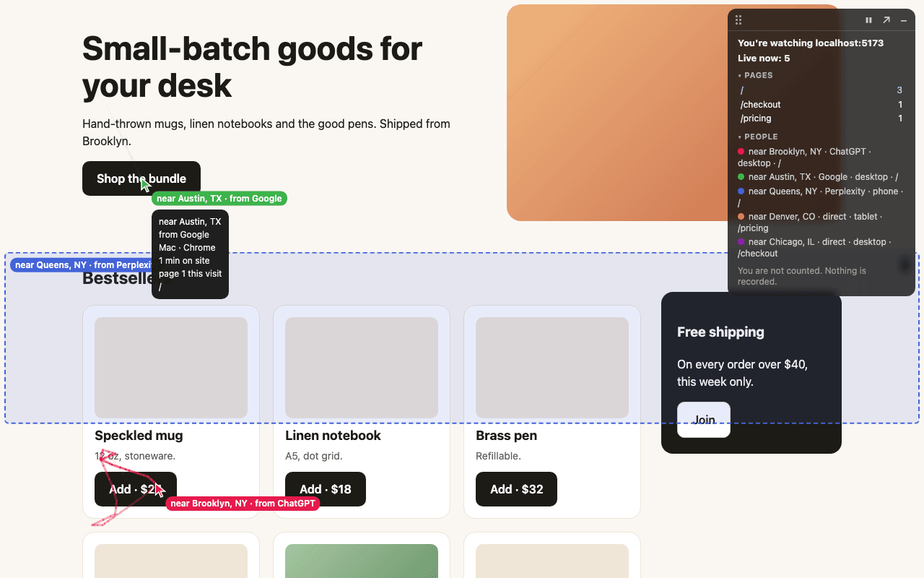Viewport: 924px width, 578px height.
Task: Click the red dot beside Brooklyn visitor
Action: click(x=741, y=152)
